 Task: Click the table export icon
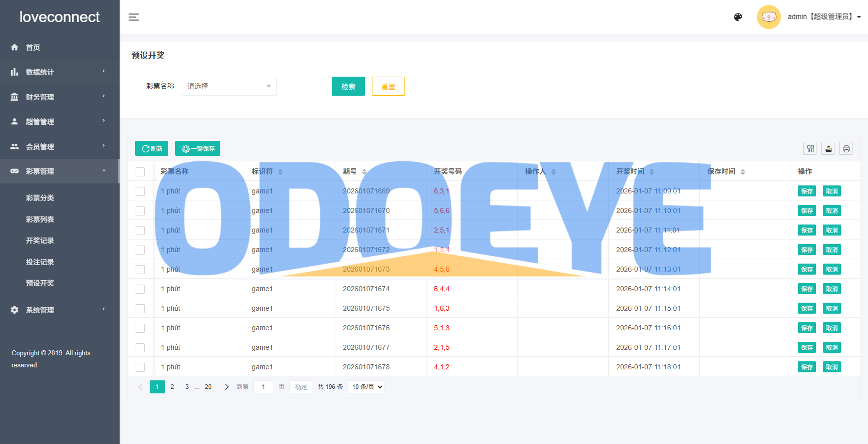pyautogui.click(x=828, y=148)
